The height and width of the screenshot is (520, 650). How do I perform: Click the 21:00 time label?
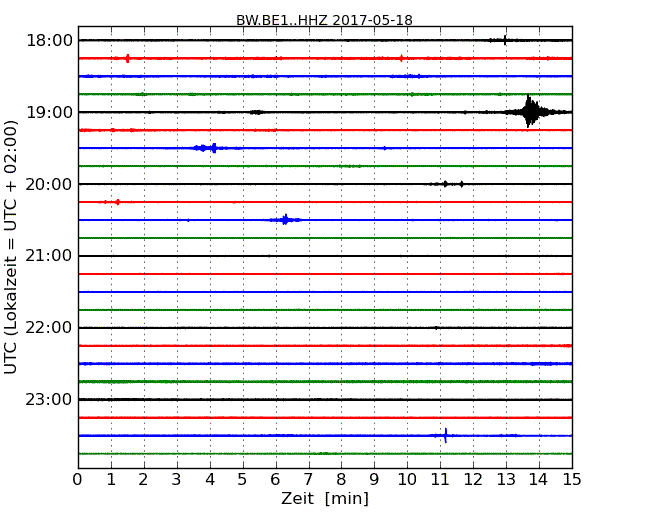49,256
